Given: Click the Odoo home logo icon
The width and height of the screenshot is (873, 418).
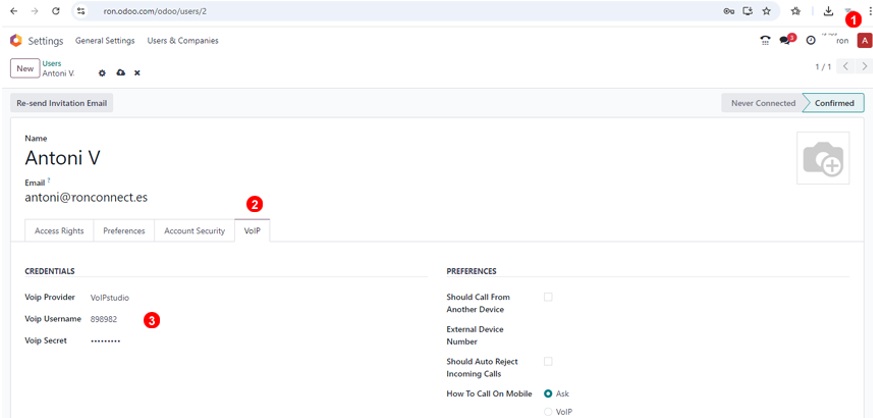Looking at the screenshot, I should click(x=15, y=41).
